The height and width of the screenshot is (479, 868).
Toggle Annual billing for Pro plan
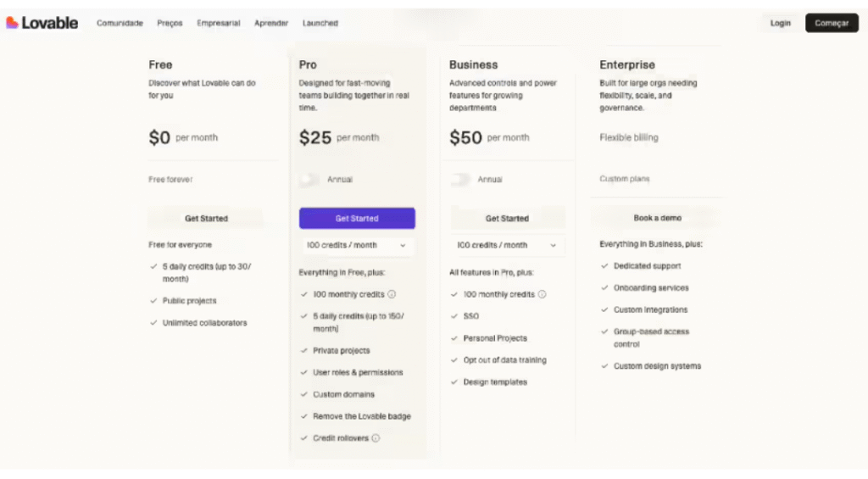[x=310, y=180]
